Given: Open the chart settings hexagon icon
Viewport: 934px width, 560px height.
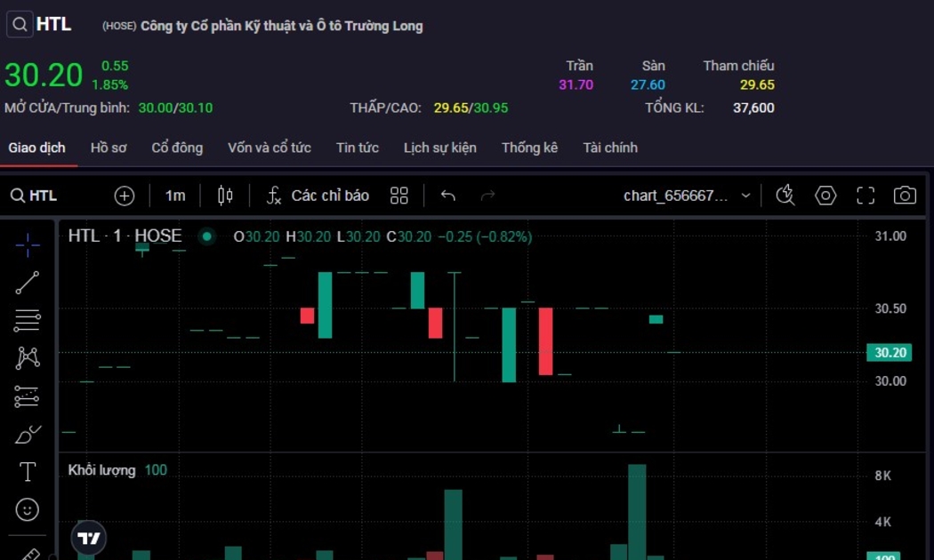Looking at the screenshot, I should [825, 196].
